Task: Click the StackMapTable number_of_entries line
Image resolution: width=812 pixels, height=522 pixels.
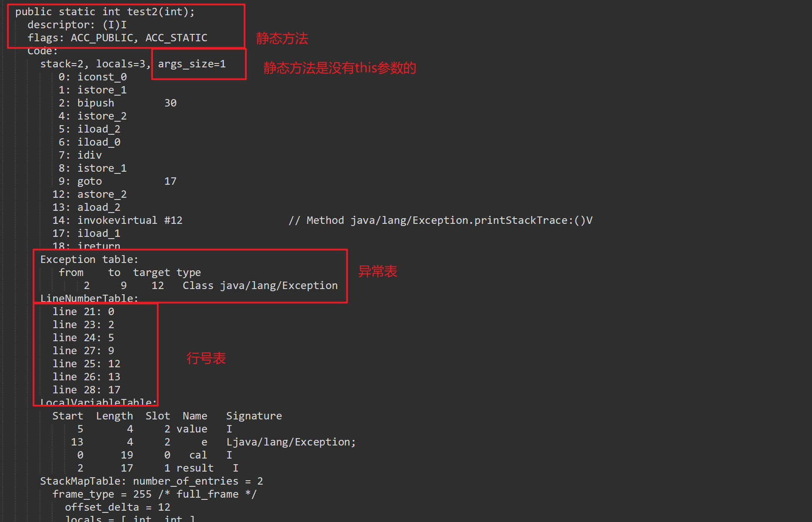Action: click(x=151, y=481)
